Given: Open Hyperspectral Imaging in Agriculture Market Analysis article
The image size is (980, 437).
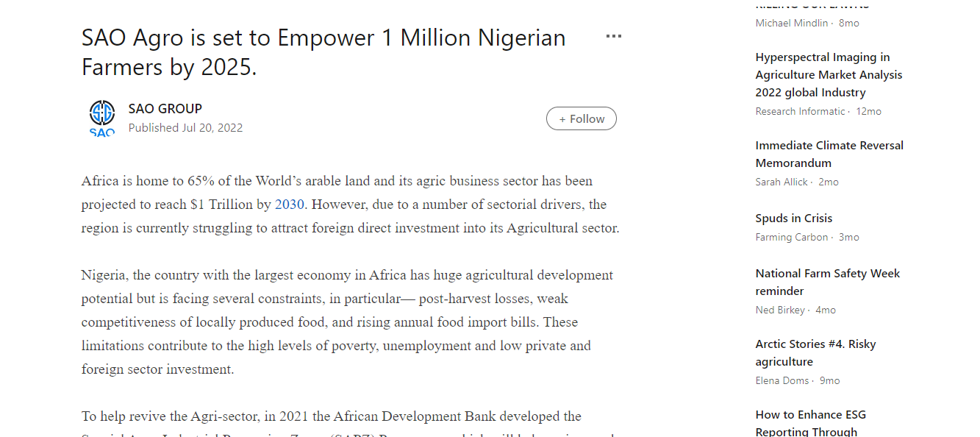Looking at the screenshot, I should [x=829, y=75].
